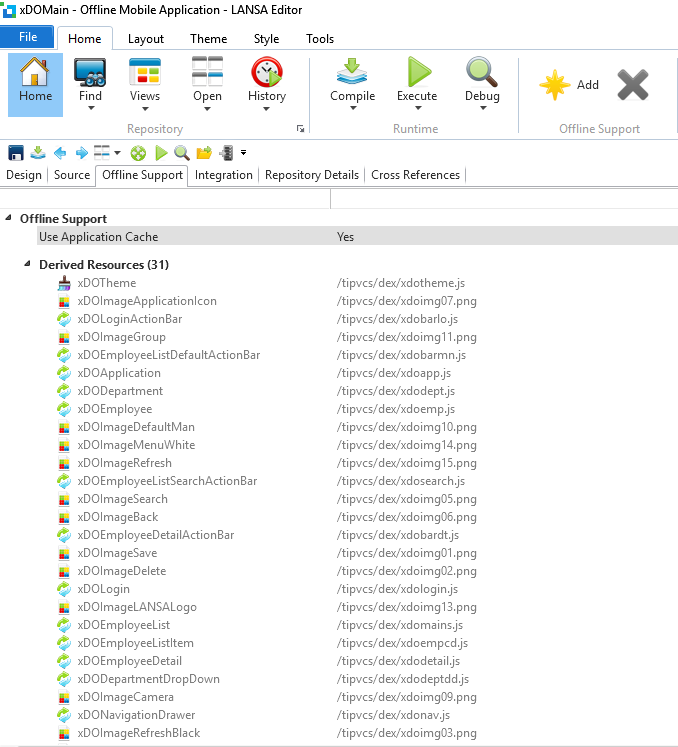Click the Debug magnifier icon
The width and height of the screenshot is (678, 747).
pos(482,72)
